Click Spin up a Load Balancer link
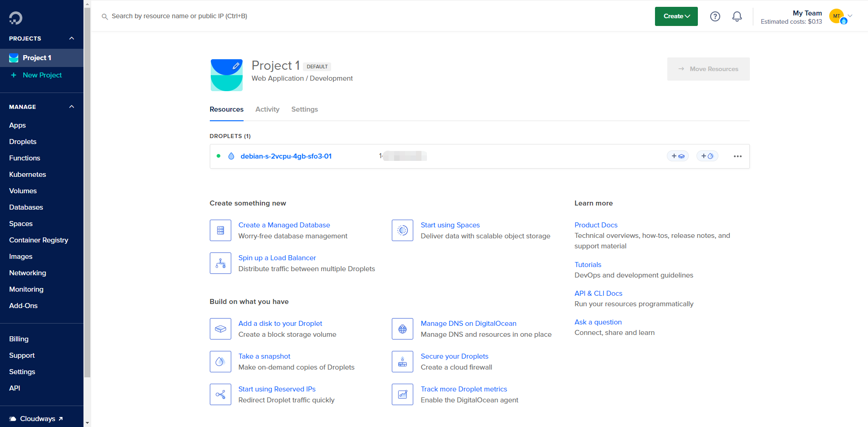 [x=277, y=258]
